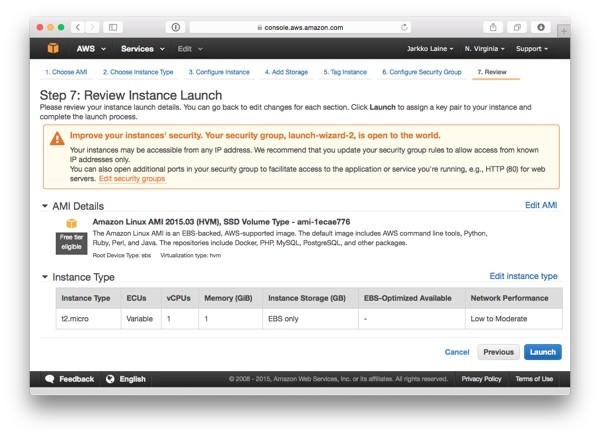
Task: Open the Edit dropdown in navbar
Action: pyautogui.click(x=190, y=49)
